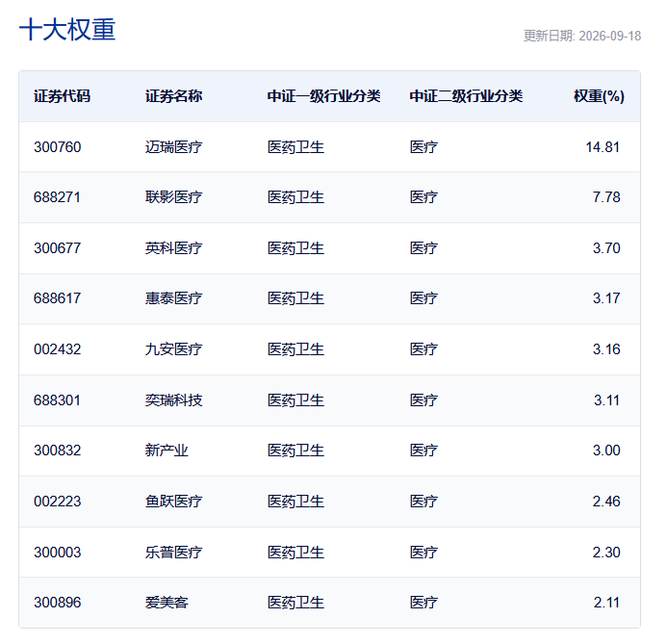Select stock code 300760
This screenshot has width=667, height=644.
58,147
